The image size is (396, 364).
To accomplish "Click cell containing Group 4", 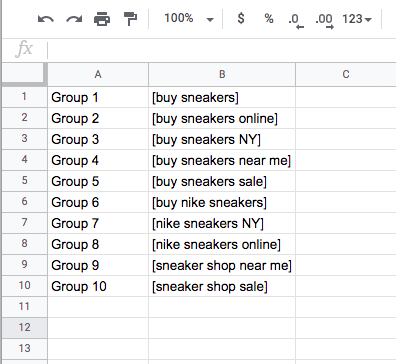I will tap(98, 160).
